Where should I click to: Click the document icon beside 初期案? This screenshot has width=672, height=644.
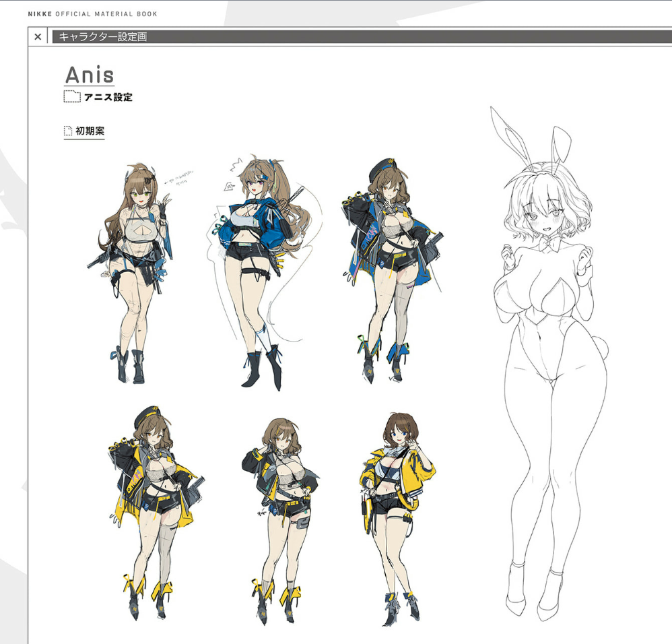[68, 131]
